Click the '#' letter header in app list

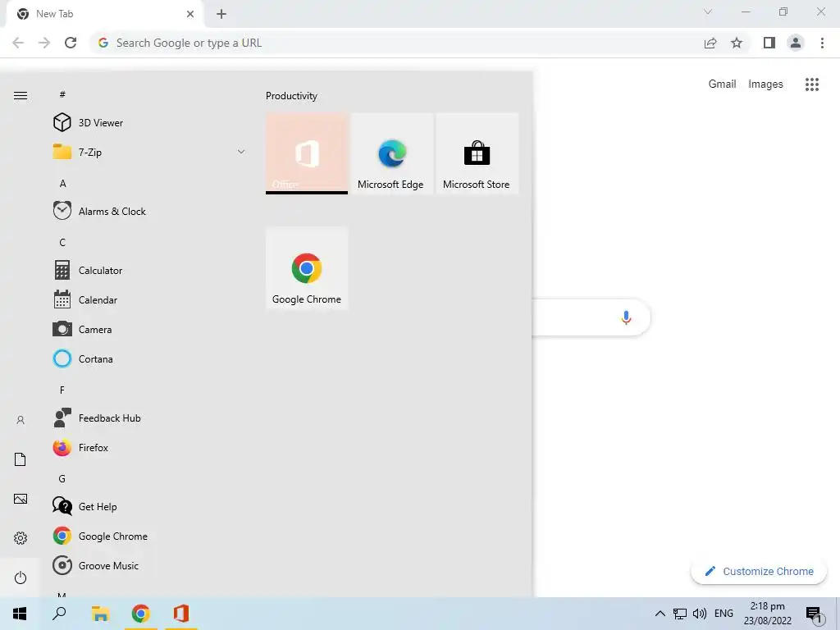click(62, 94)
